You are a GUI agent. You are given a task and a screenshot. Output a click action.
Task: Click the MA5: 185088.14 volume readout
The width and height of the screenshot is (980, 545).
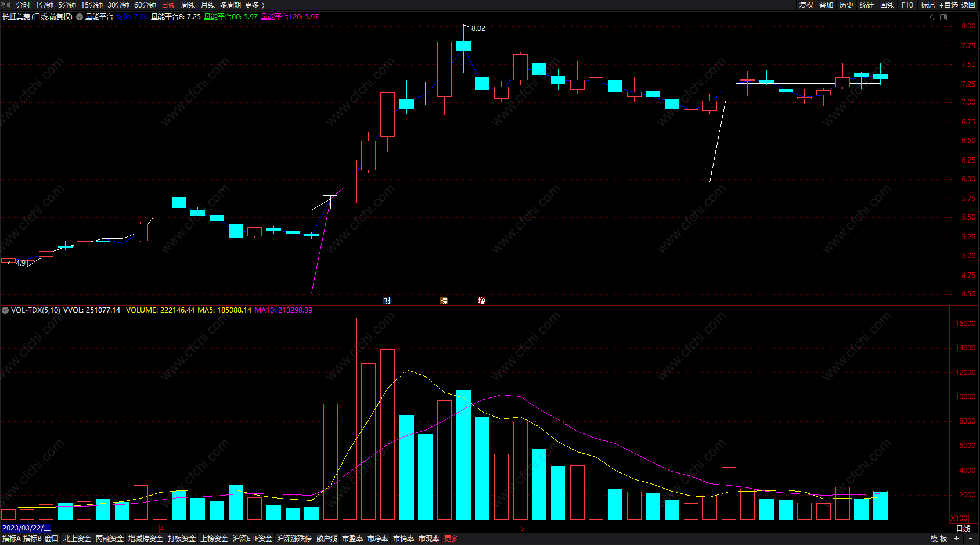click(x=225, y=310)
